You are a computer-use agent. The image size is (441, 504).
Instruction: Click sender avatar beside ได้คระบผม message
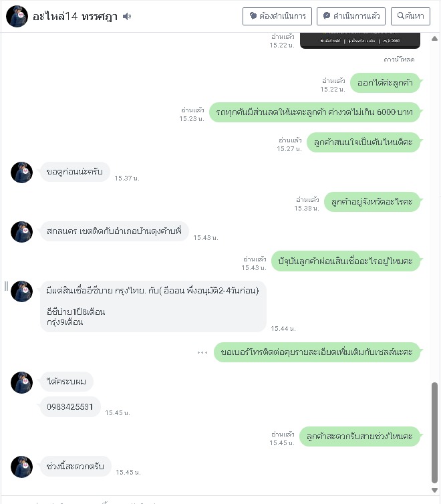point(22,382)
